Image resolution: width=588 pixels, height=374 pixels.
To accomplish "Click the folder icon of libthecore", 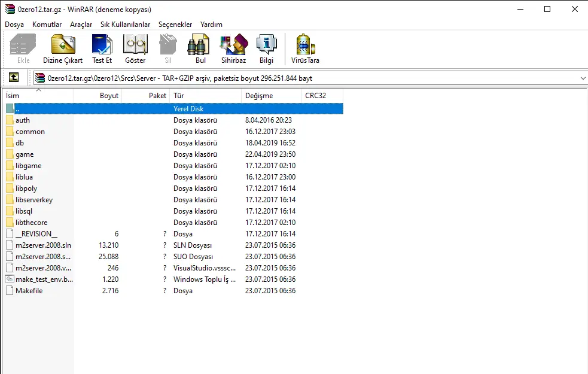I will (10, 223).
